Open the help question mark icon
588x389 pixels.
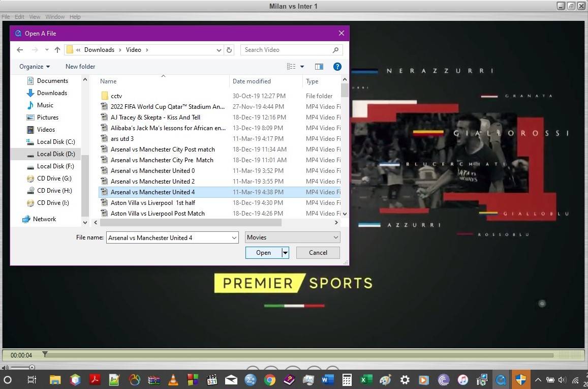tap(337, 67)
